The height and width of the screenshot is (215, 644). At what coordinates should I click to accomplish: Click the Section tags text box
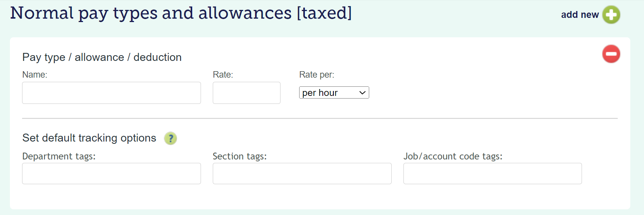(302, 174)
